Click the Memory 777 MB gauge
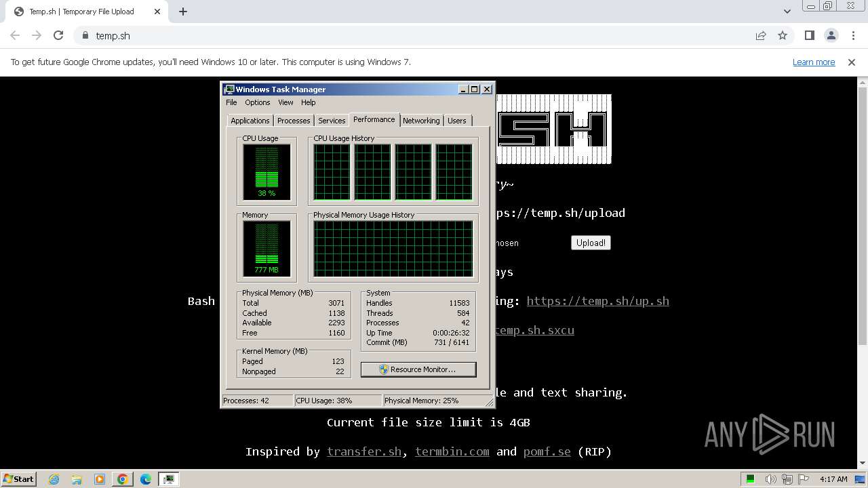The image size is (868, 488). pyautogui.click(x=267, y=249)
